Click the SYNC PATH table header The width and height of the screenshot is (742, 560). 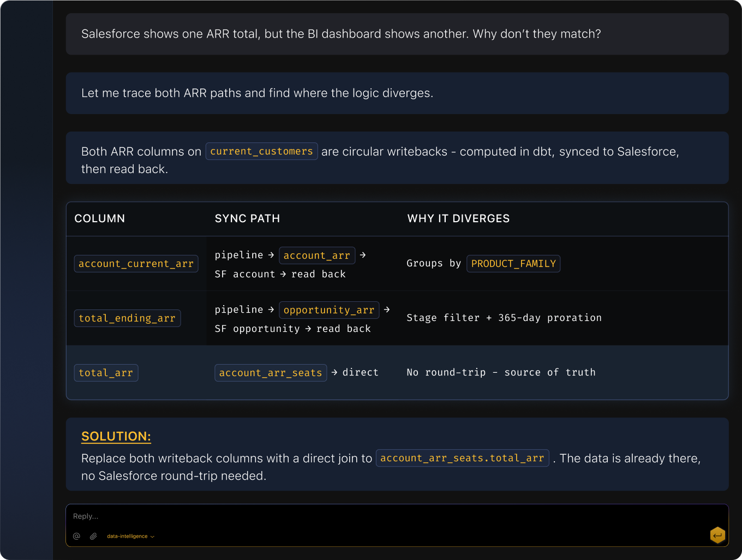point(247,218)
